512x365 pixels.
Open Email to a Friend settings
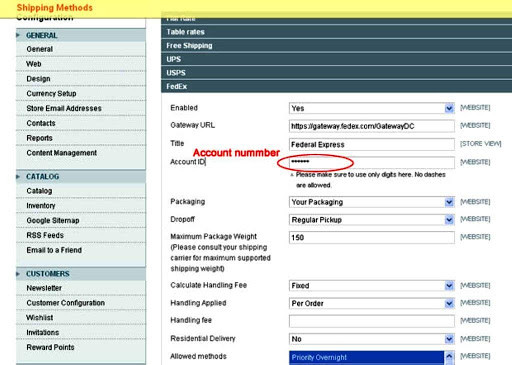pos(81,250)
